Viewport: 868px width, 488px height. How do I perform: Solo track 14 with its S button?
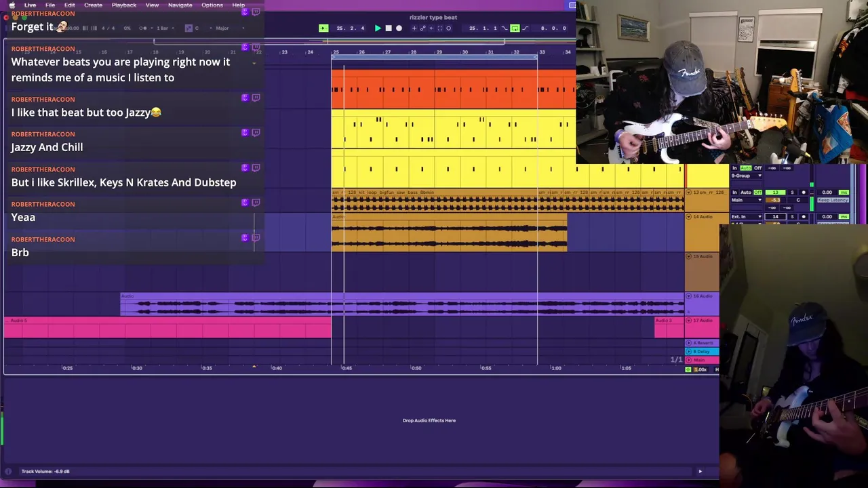[x=792, y=217]
